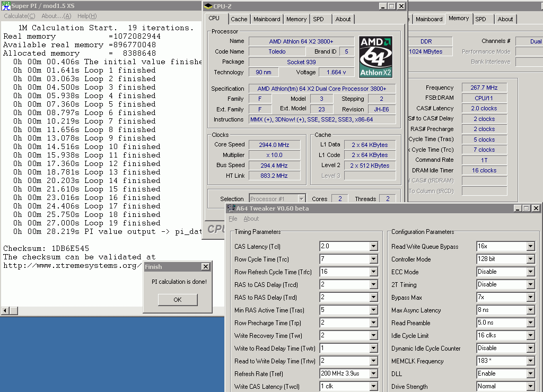Click the Loop 19 finished line
Image resolution: width=543 pixels, height=392 pixels.
click(86, 223)
